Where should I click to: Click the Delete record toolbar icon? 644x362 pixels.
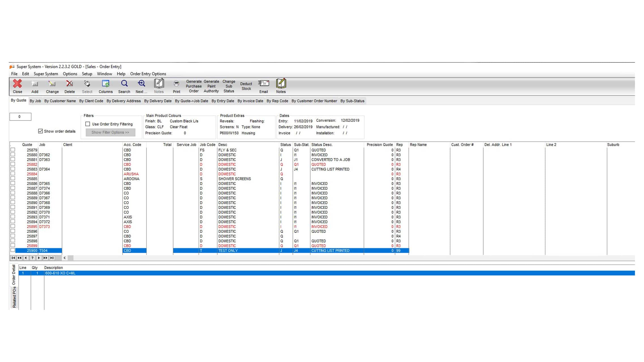69,83
